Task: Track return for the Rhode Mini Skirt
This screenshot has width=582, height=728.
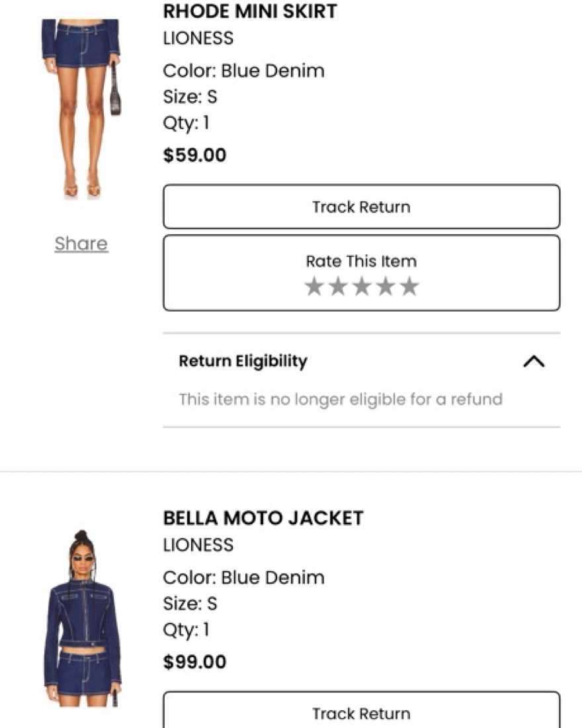Action: (361, 206)
